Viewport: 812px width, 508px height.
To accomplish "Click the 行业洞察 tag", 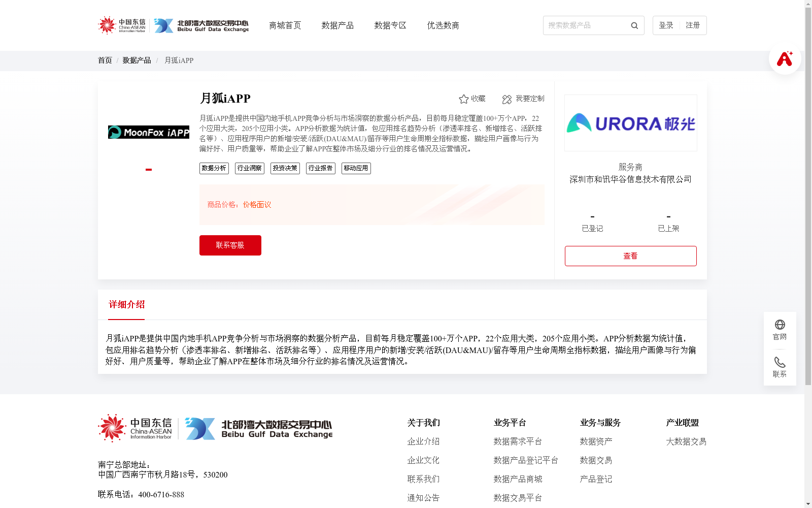I will 250,168.
